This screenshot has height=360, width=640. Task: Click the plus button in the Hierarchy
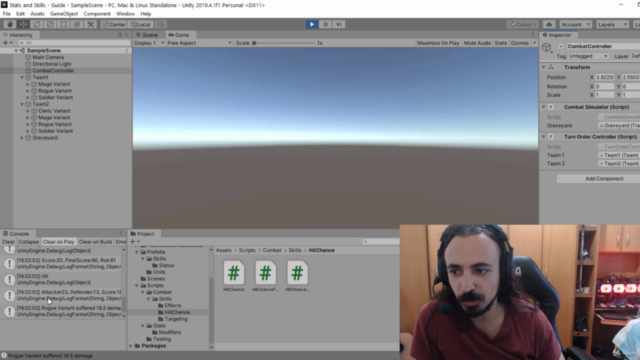(5, 42)
